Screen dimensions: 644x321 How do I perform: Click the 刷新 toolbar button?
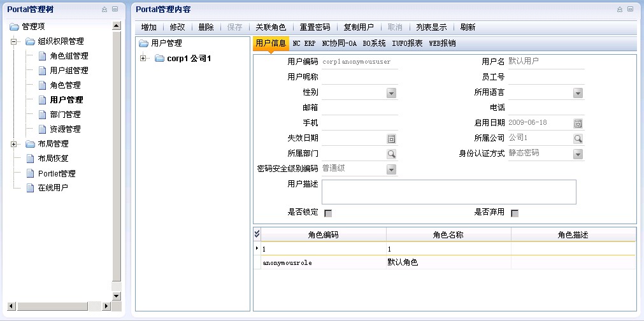coord(468,27)
